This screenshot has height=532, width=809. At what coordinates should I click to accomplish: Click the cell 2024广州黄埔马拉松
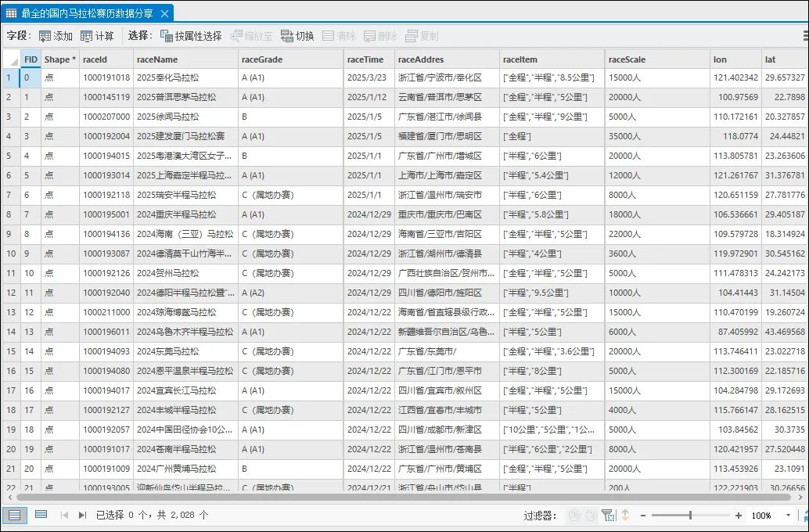click(186, 469)
